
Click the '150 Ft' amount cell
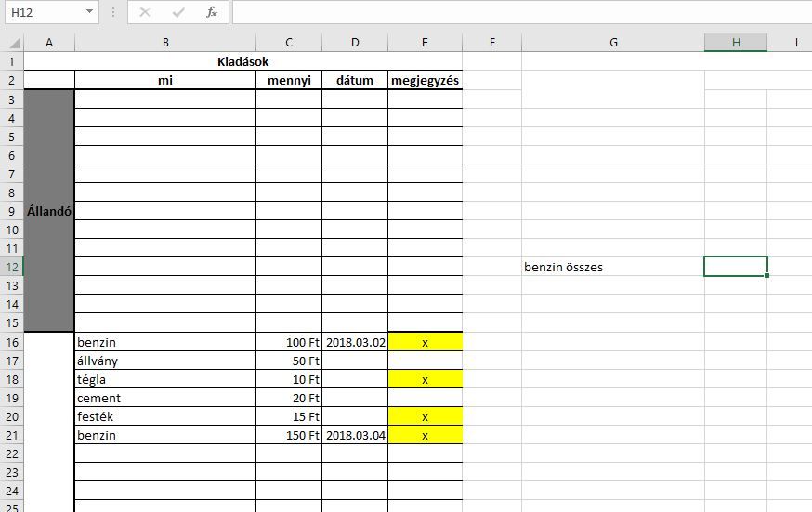289,436
